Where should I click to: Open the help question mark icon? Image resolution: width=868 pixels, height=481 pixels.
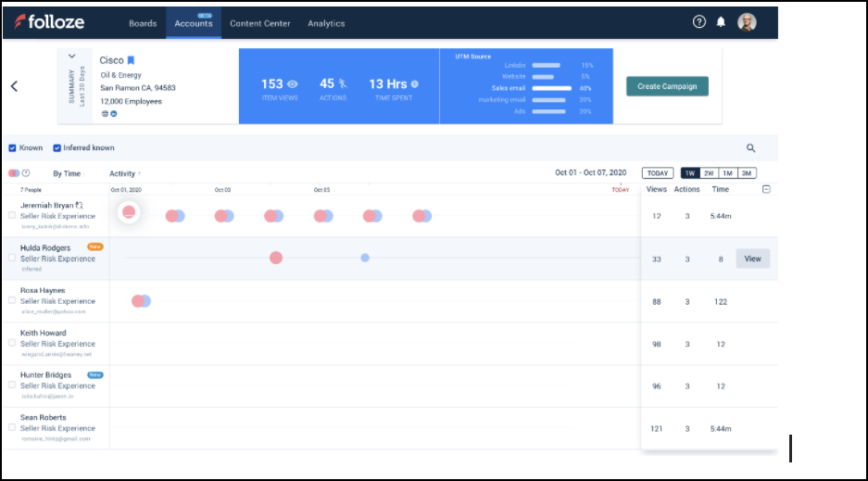(699, 21)
